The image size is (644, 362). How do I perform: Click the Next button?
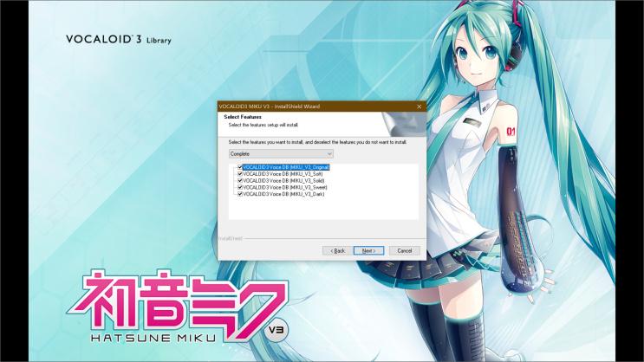click(369, 250)
